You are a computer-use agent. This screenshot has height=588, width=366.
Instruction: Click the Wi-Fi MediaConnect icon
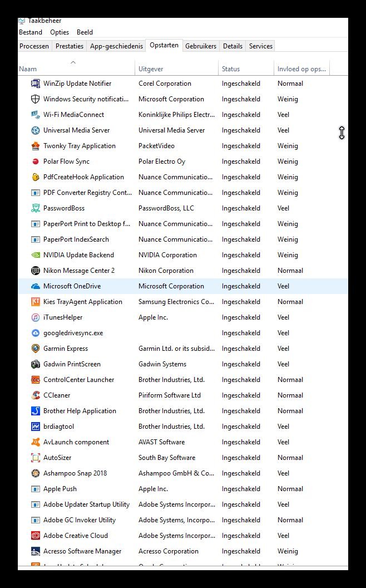click(35, 114)
